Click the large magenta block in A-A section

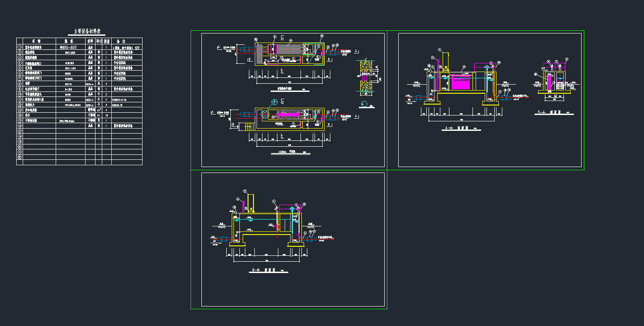click(461, 83)
